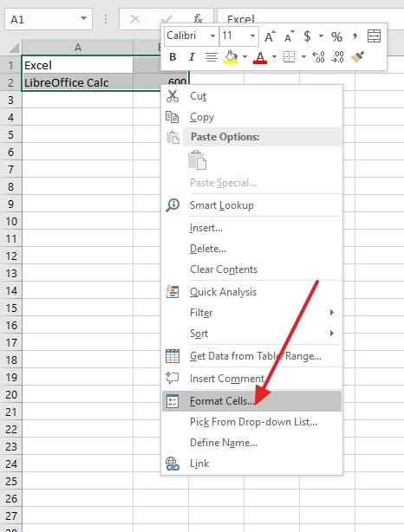This screenshot has height=532, width=404.
Task: Click the Format Painter brush icon
Action: click(x=357, y=57)
